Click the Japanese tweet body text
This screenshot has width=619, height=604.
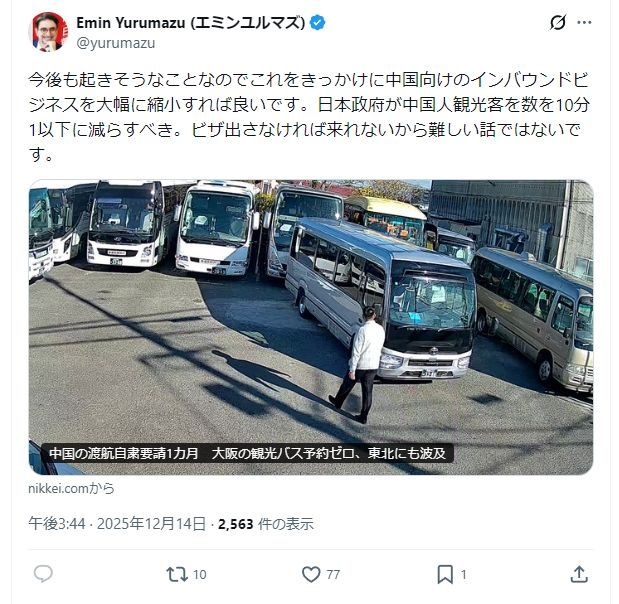(310, 117)
